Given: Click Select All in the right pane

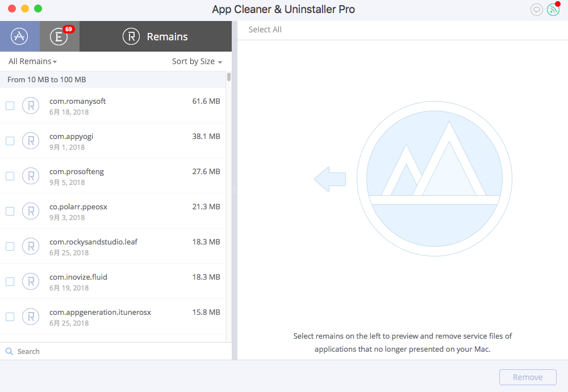Looking at the screenshot, I should [x=265, y=29].
